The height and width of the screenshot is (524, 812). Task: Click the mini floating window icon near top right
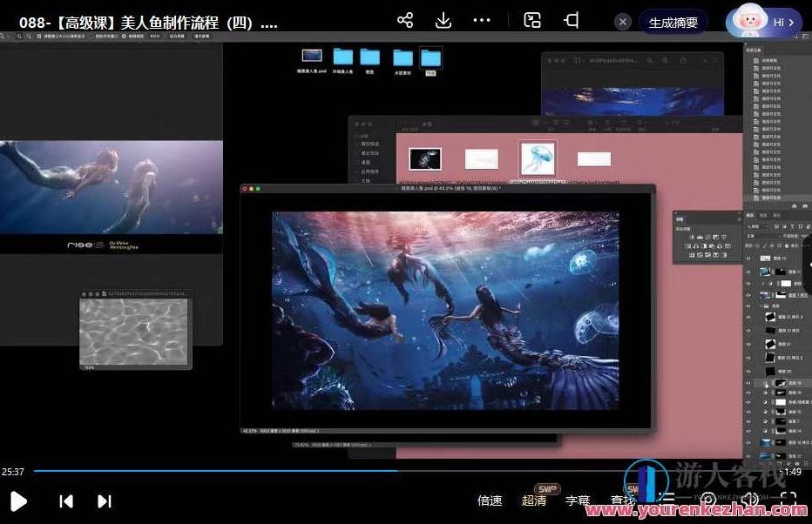coord(571,19)
